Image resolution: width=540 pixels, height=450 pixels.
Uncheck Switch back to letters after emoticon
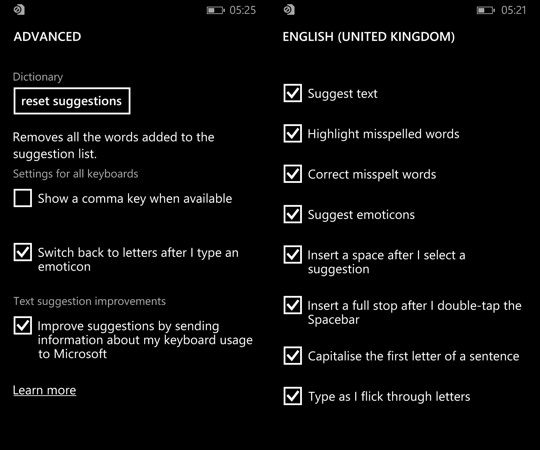(x=23, y=252)
